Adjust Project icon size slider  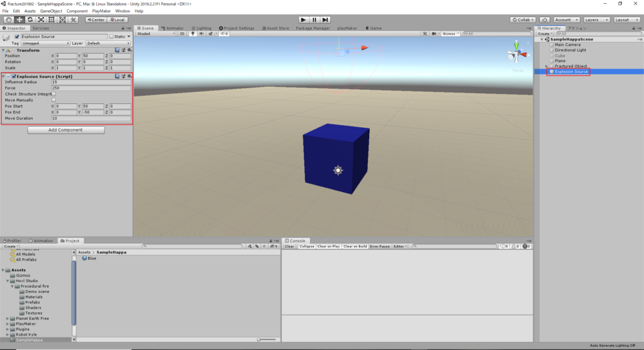coord(266,339)
